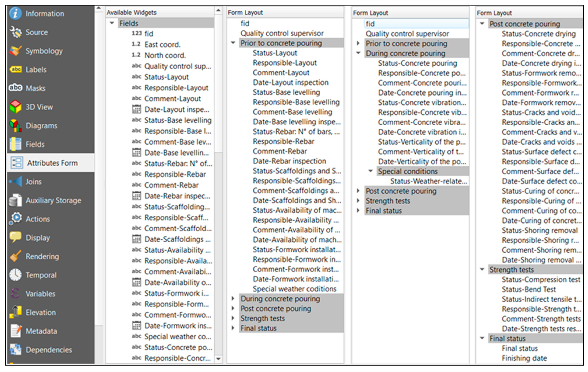
Task: Open the Information section icon
Action: pos(15,13)
